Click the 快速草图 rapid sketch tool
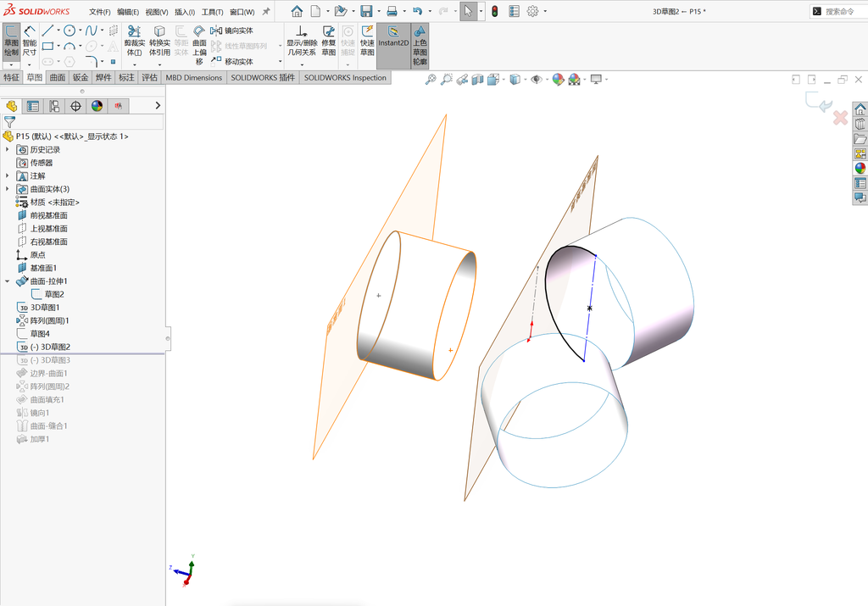 [x=367, y=41]
